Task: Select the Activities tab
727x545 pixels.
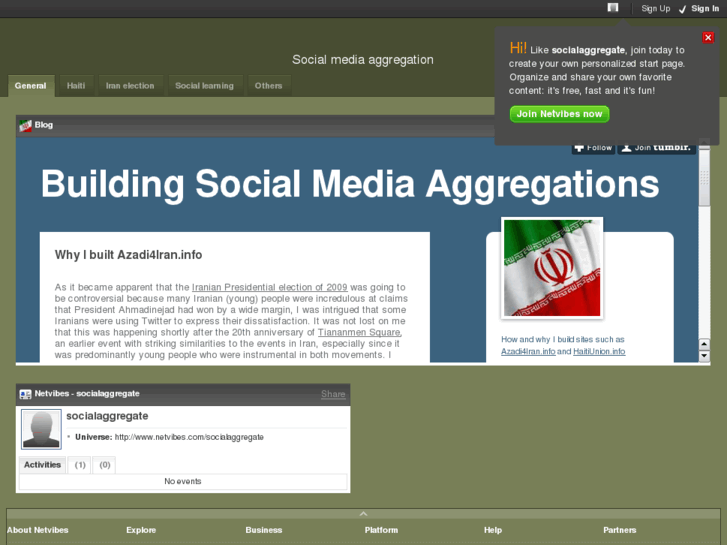Action: (42, 465)
